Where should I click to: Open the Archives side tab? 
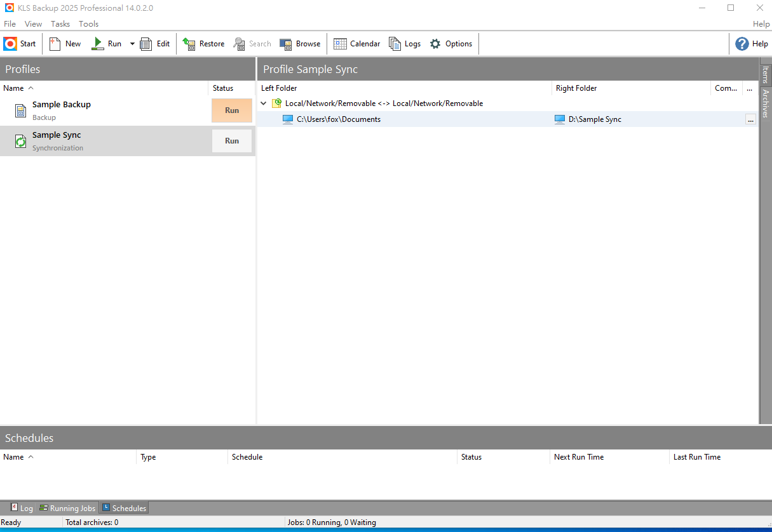(766, 103)
